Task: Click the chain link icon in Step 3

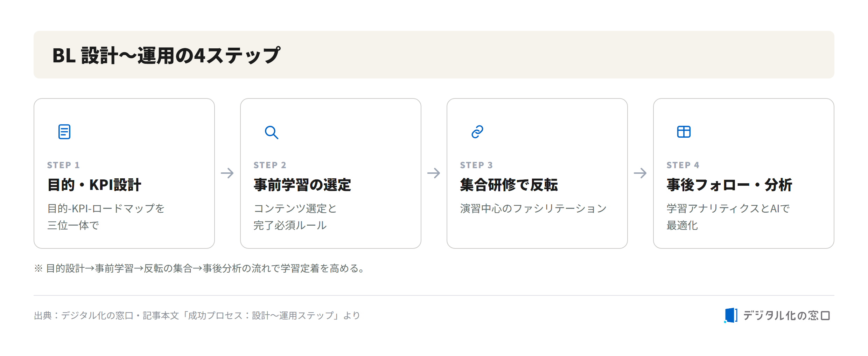Action: click(477, 132)
